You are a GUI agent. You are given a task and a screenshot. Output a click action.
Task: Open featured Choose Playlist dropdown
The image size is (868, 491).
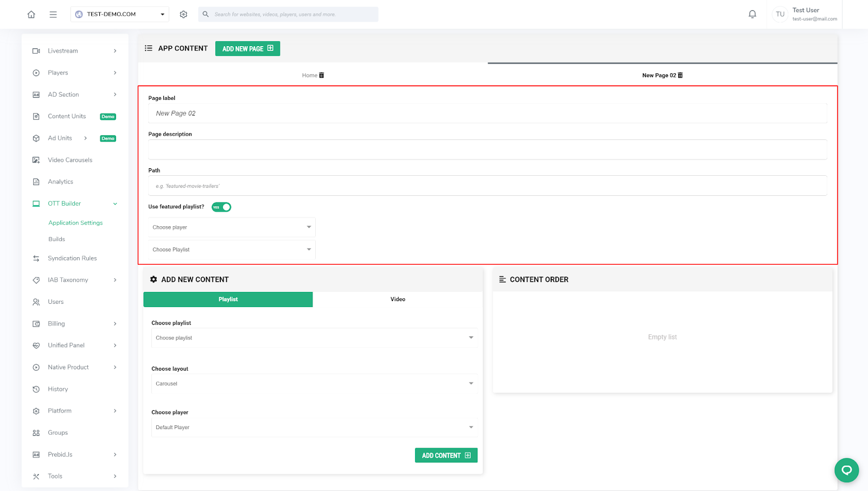[232, 250]
